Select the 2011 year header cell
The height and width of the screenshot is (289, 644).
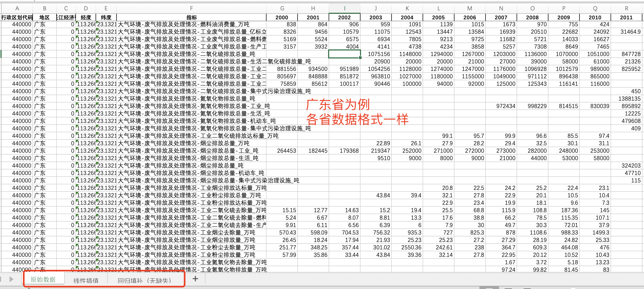(626, 17)
